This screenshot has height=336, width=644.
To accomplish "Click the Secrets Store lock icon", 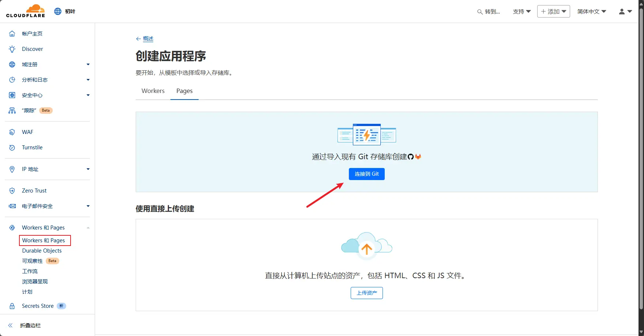I will click(12, 306).
